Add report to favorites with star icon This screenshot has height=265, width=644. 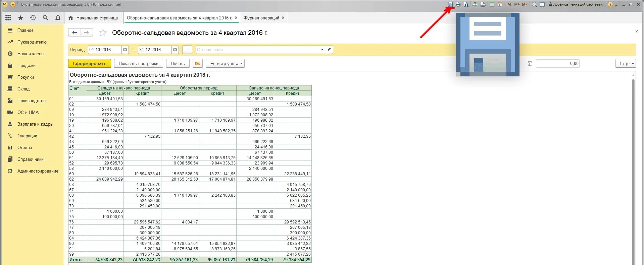(x=103, y=32)
